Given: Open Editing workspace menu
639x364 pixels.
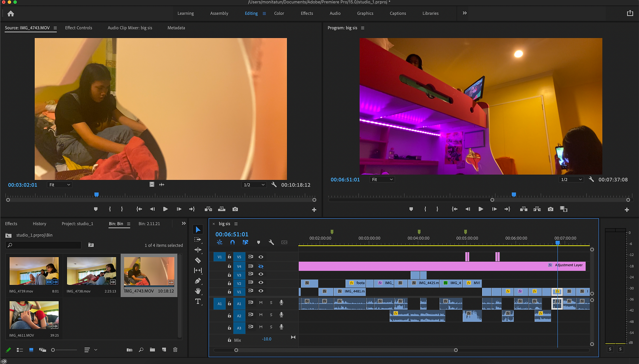Looking at the screenshot, I should click(x=264, y=14).
